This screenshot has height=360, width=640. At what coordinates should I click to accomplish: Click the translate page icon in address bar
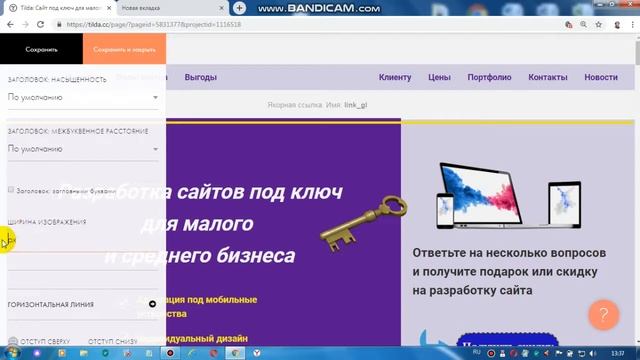pyautogui.click(x=569, y=24)
